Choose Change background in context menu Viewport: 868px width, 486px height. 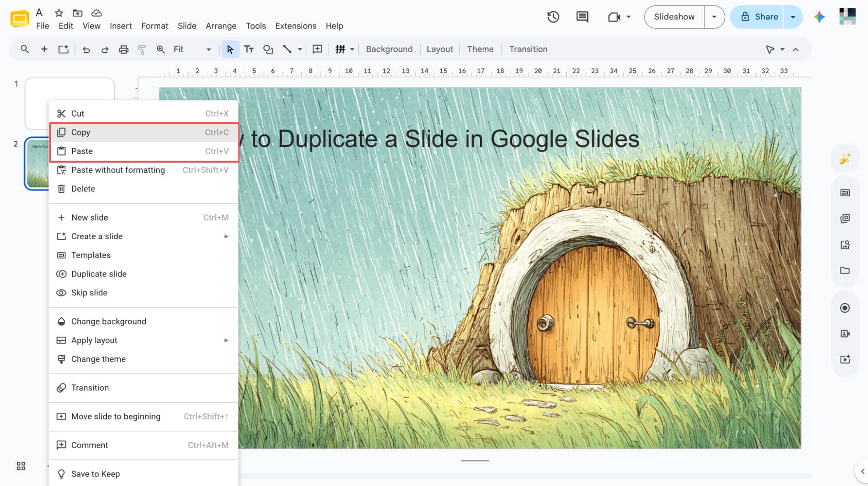pyautogui.click(x=143, y=321)
